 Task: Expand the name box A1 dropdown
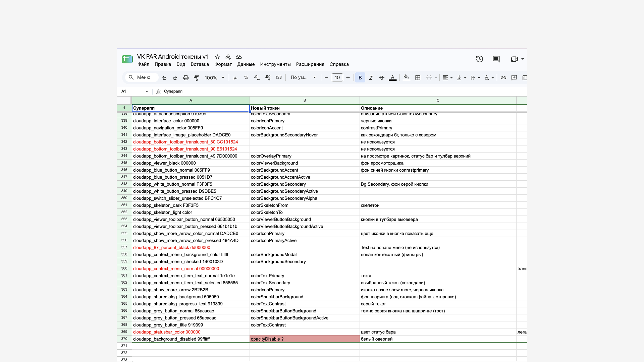tap(147, 92)
